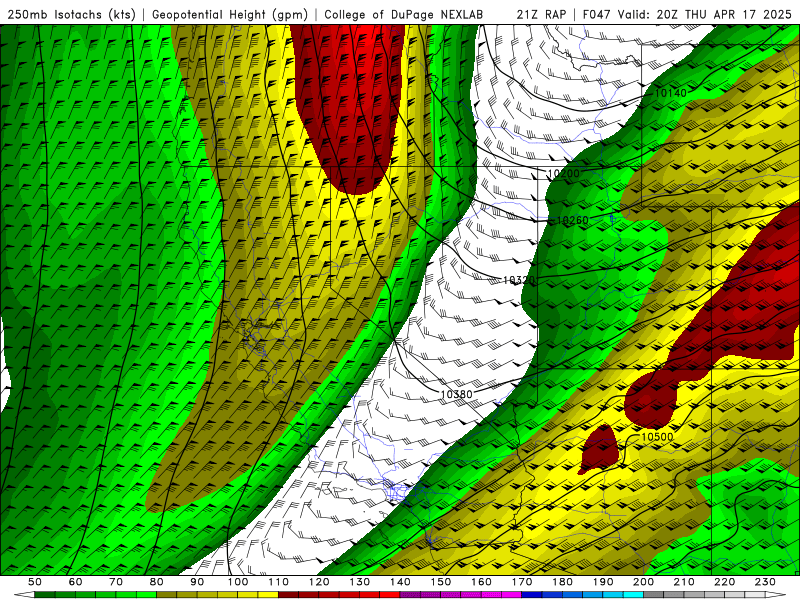Click the 60 value on the color scale

coord(75,582)
